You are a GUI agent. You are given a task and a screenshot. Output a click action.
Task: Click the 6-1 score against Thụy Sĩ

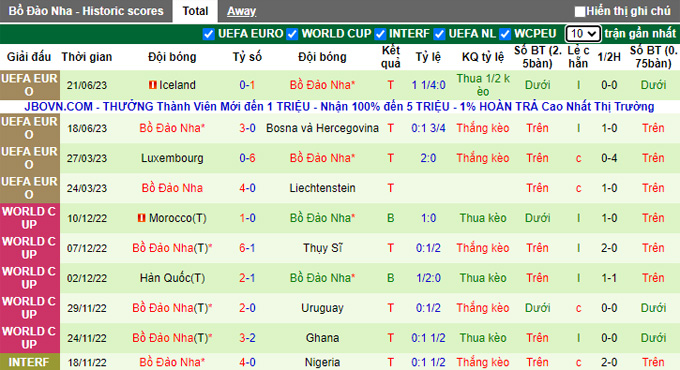[247, 248]
